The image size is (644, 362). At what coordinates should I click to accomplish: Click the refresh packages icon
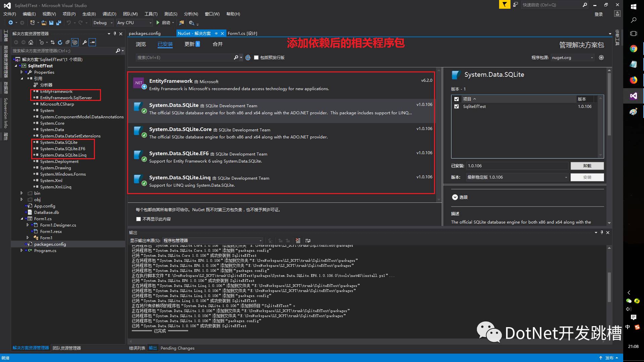[x=248, y=57]
